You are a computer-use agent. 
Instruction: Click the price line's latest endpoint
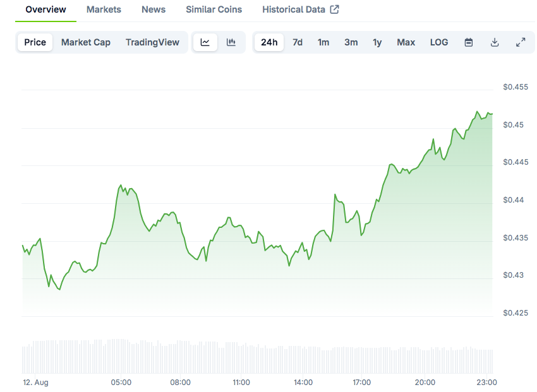pos(492,114)
